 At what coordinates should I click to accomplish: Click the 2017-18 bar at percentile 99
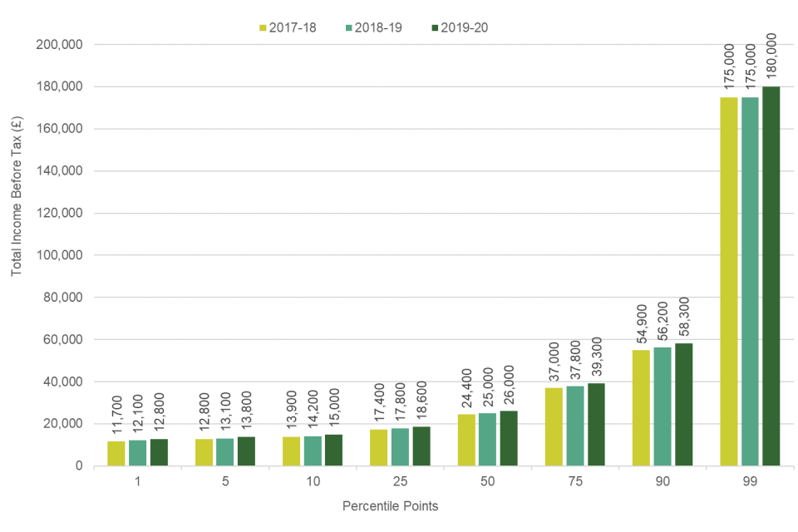tap(728, 281)
